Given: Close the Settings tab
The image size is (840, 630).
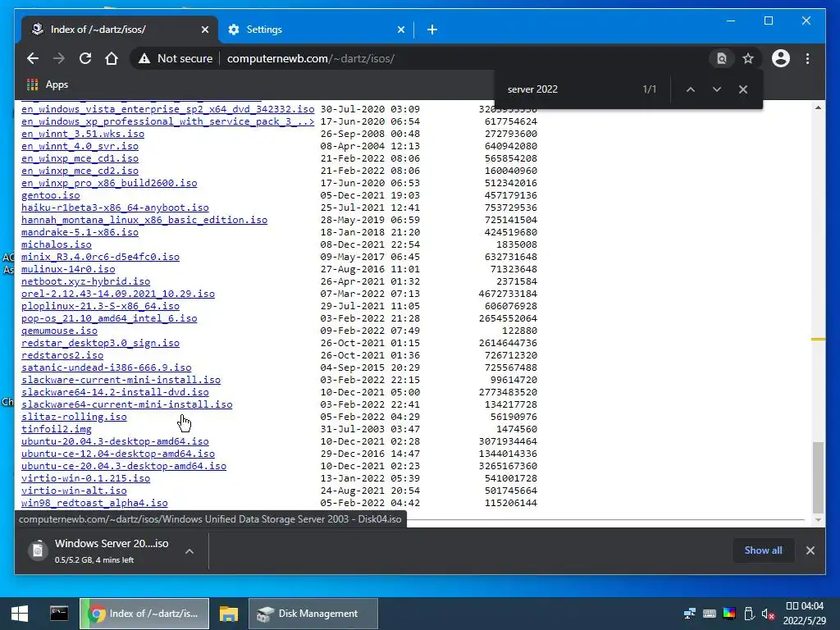Looking at the screenshot, I should (400, 30).
